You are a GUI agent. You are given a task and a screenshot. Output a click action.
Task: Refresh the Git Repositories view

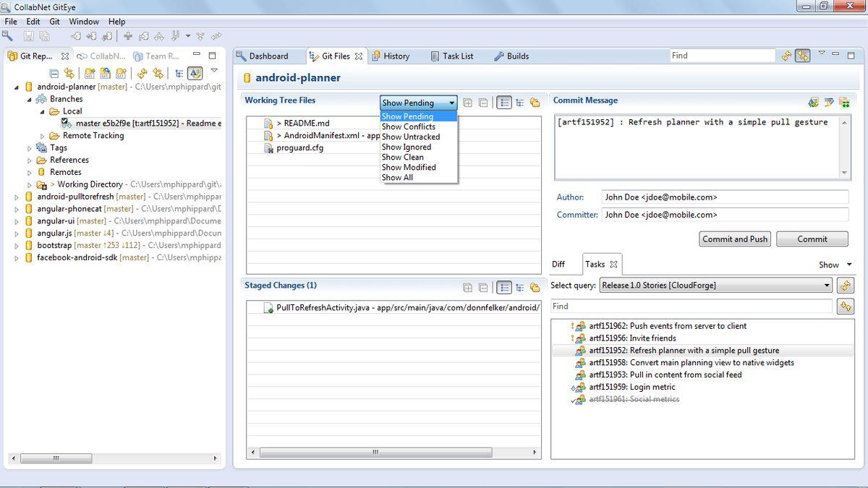[142, 73]
